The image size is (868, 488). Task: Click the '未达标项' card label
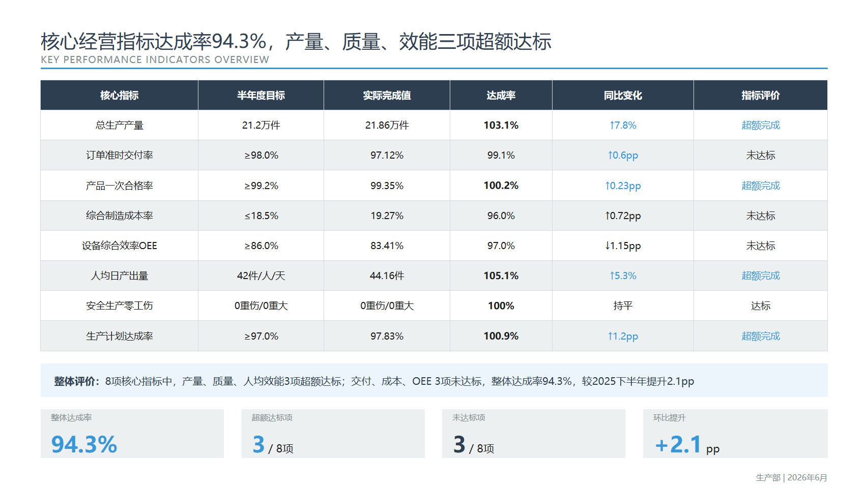469,417
